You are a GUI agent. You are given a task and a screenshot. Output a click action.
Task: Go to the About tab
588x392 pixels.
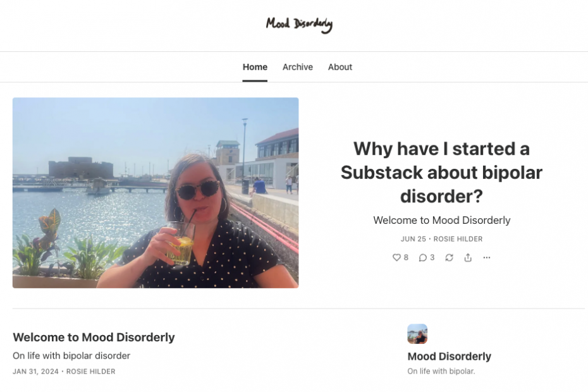tap(340, 67)
